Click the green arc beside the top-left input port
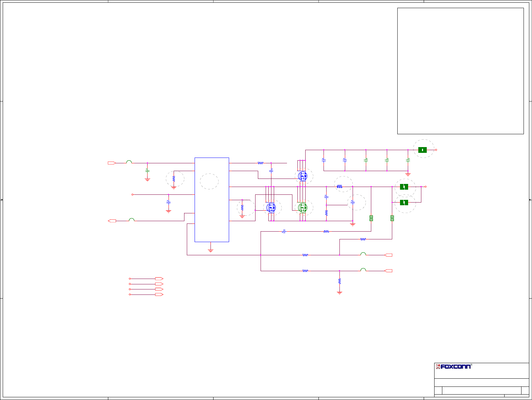The width and height of the screenshot is (532, 400). pyautogui.click(x=129, y=162)
